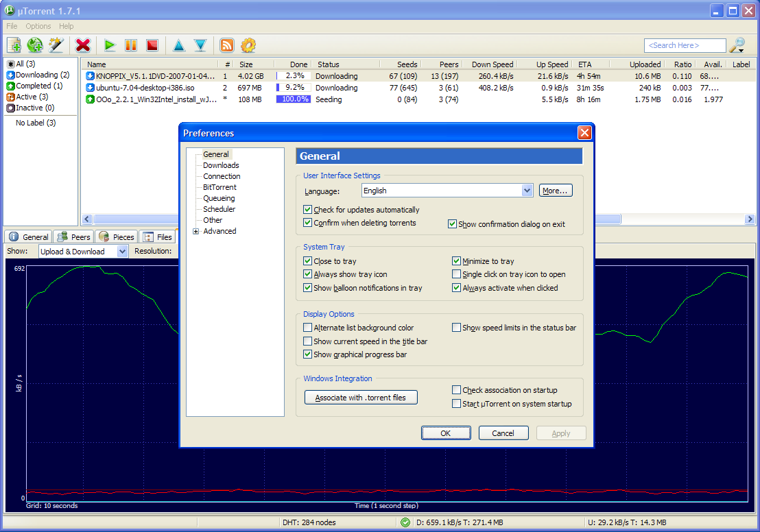Click Associate with .torrent files button
Viewport: 760px width, 532px height.
tap(361, 398)
